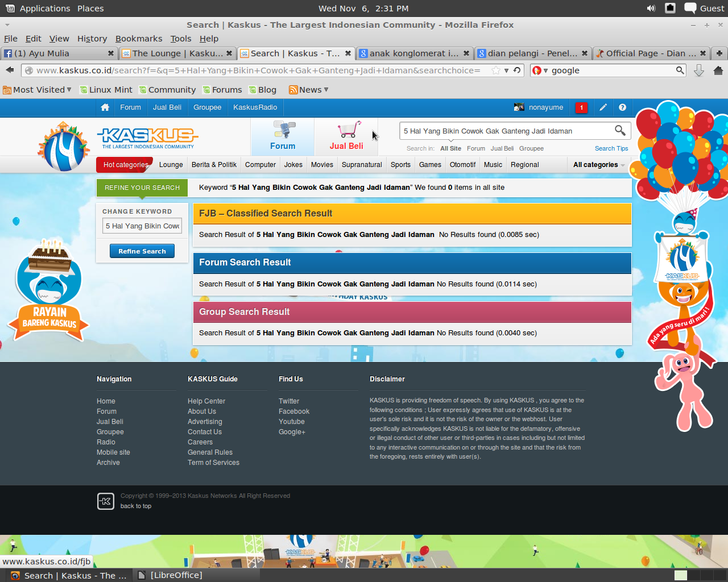Click Twitter link under Find Us
The height and width of the screenshot is (582, 728).
coord(289,401)
